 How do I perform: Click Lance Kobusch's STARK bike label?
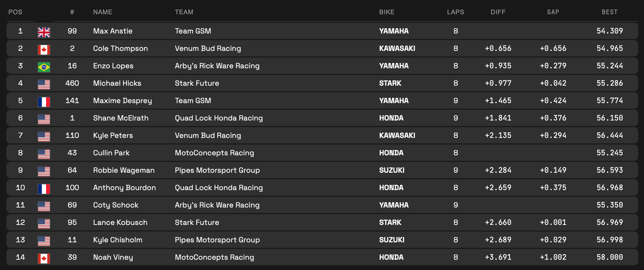point(390,223)
